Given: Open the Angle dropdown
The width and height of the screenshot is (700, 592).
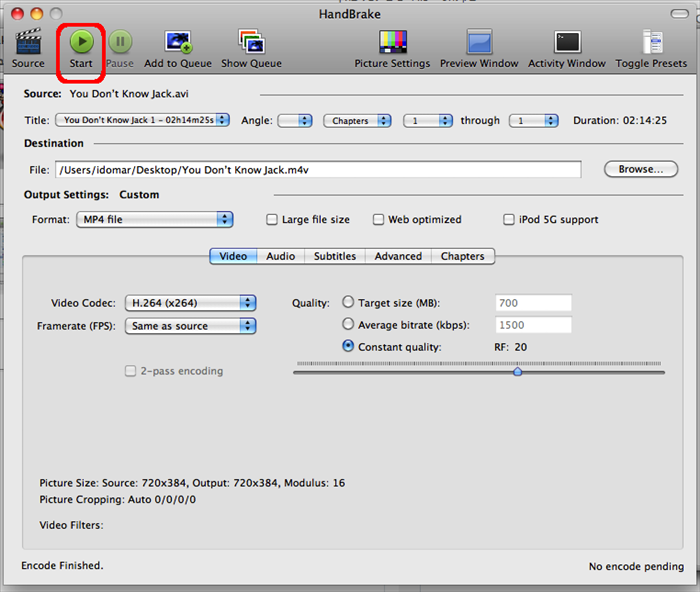Looking at the screenshot, I should point(295,121).
